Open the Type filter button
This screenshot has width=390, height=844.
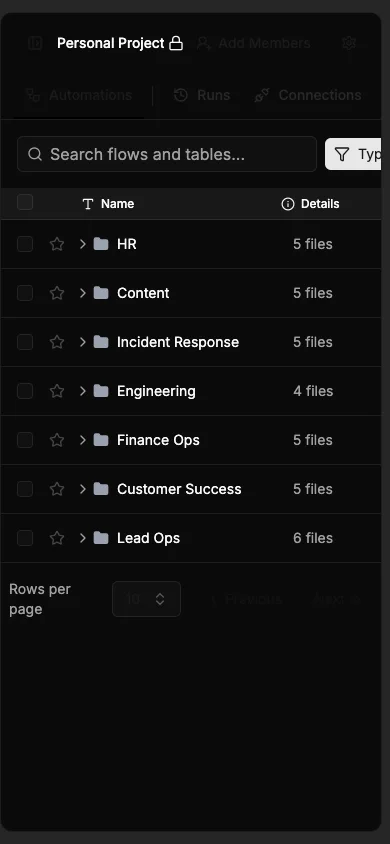pyautogui.click(x=353, y=154)
